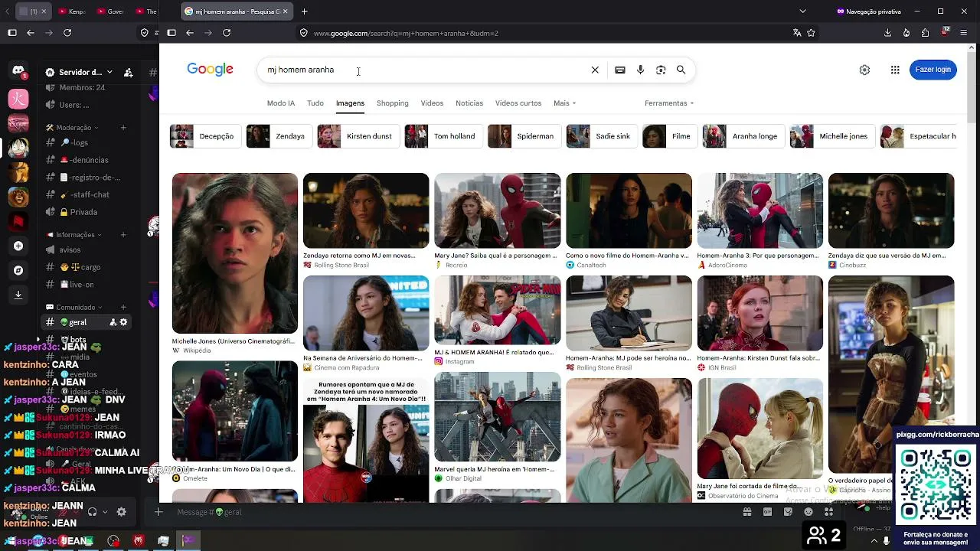Open the browser downloads panel
The image size is (980, 551).
(887, 33)
